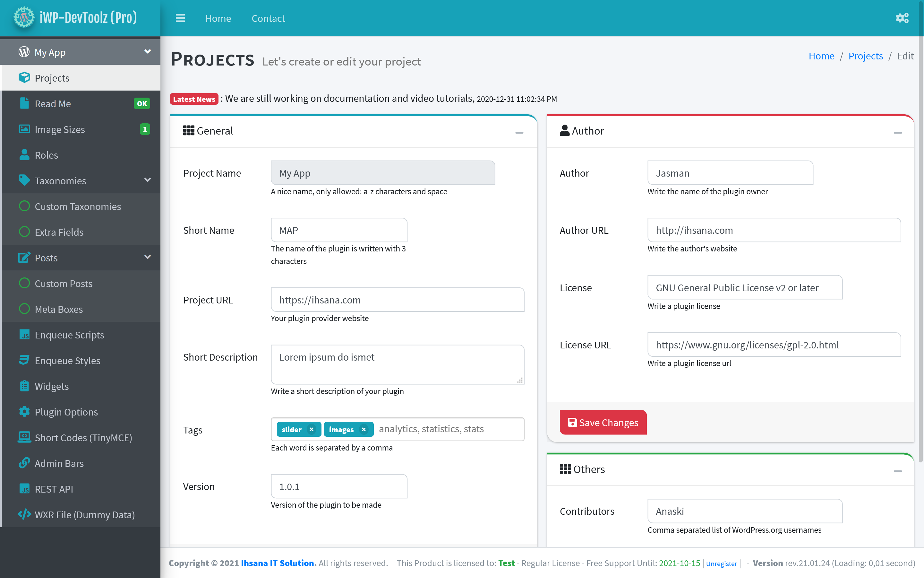
Task: Follow the Projects breadcrumb link
Action: 866,56
